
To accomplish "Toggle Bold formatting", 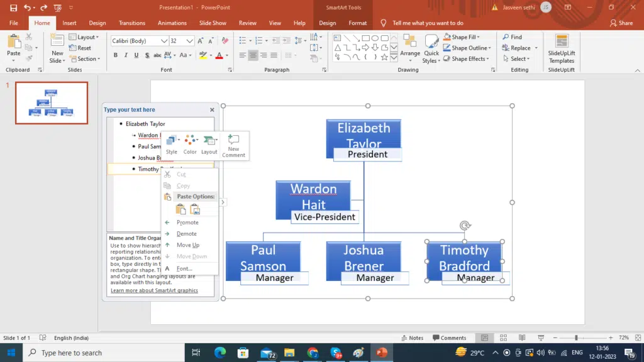I will (116, 55).
